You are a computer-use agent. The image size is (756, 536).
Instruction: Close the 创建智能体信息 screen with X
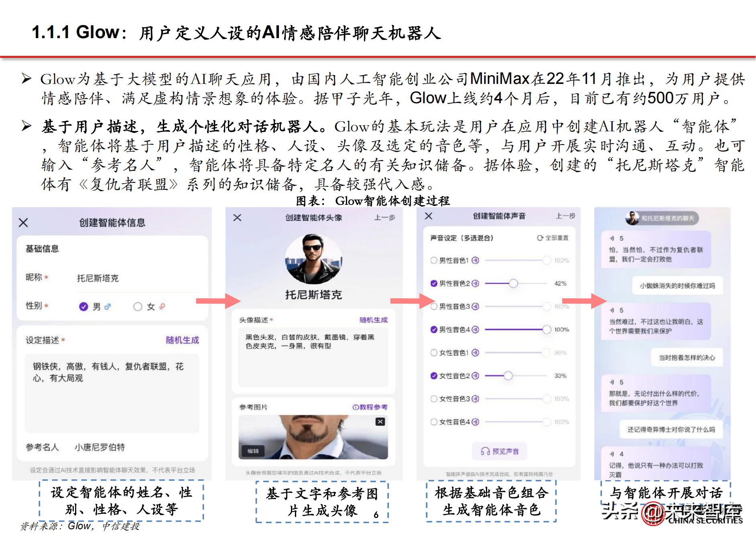tap(23, 222)
